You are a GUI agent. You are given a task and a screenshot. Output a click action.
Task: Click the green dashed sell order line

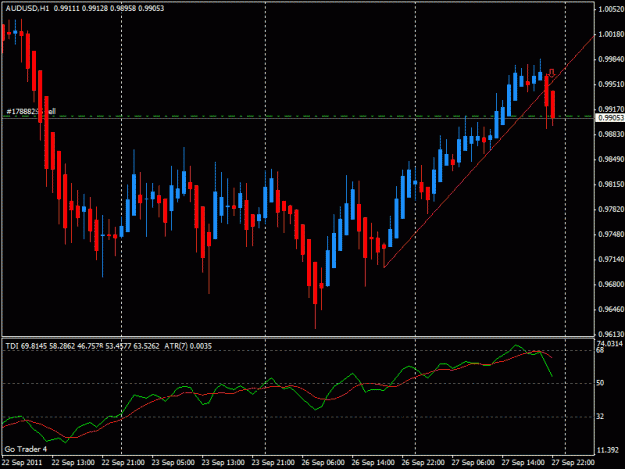click(x=298, y=116)
